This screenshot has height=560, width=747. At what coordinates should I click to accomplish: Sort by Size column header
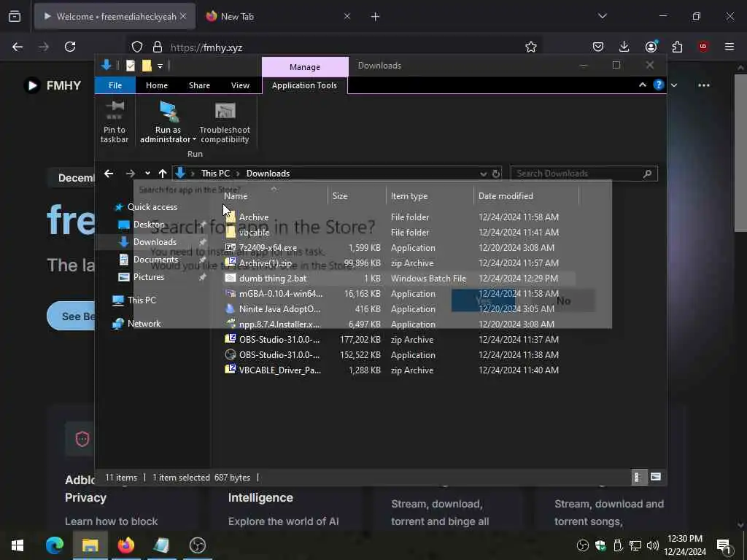pyautogui.click(x=357, y=195)
